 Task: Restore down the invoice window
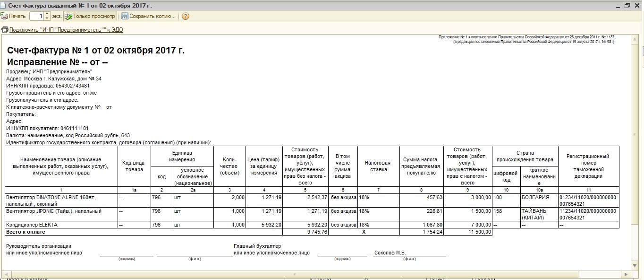tap(627, 5)
